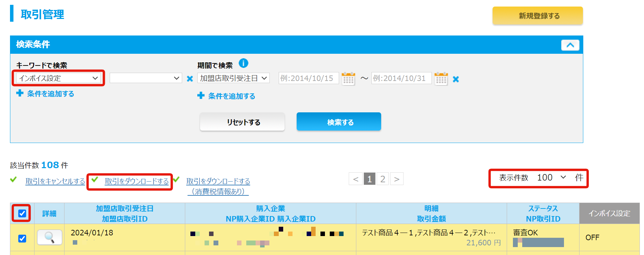Click the plus icon under keyword search
The height and width of the screenshot is (255, 644).
[x=20, y=93]
